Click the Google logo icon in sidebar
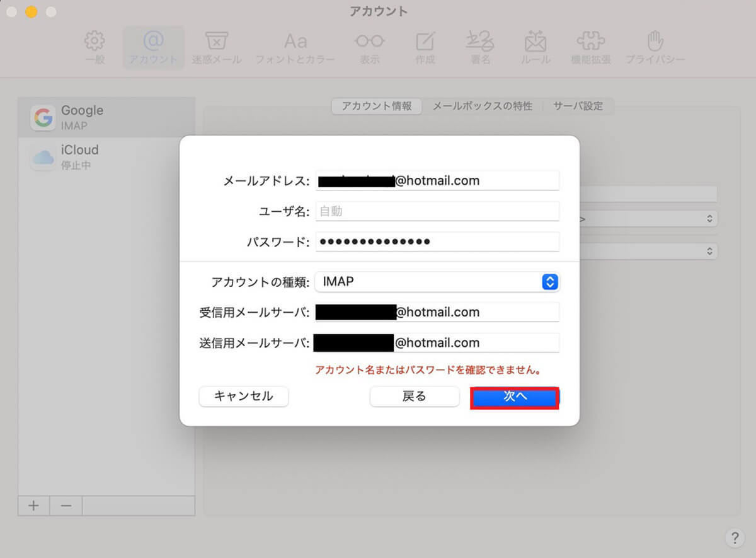 [x=43, y=118]
